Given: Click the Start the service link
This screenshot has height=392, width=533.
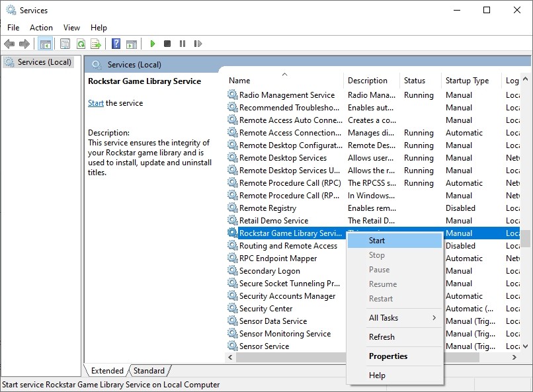Looking at the screenshot, I should tap(95, 103).
